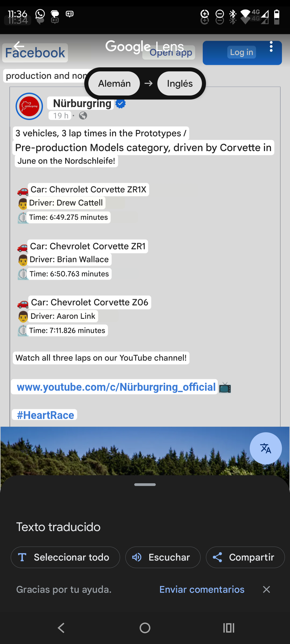
Task: Tap the bottom sheet drag handle
Action: click(x=145, y=485)
